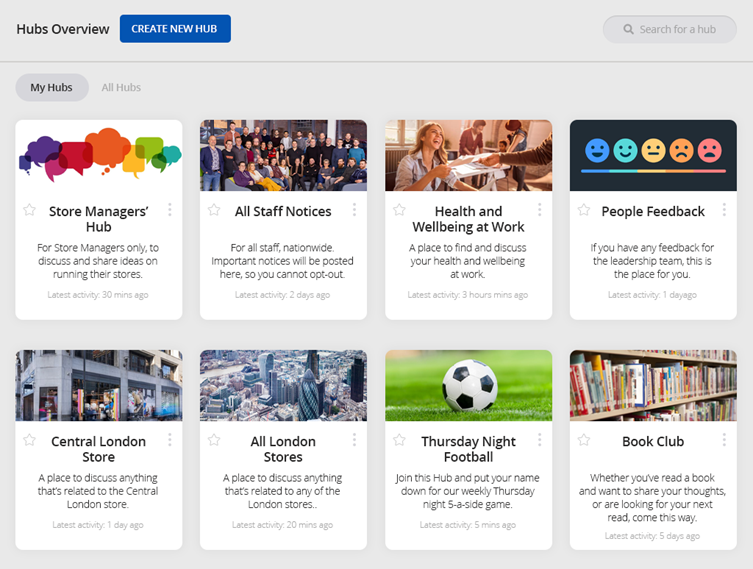753x569 pixels.
Task: Click the blue happy face emoji
Action: [597, 151]
